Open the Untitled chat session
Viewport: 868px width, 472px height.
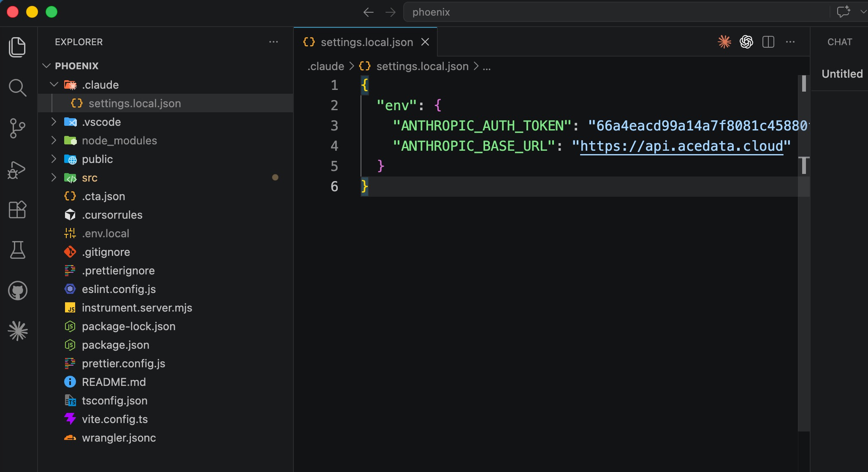(x=842, y=74)
